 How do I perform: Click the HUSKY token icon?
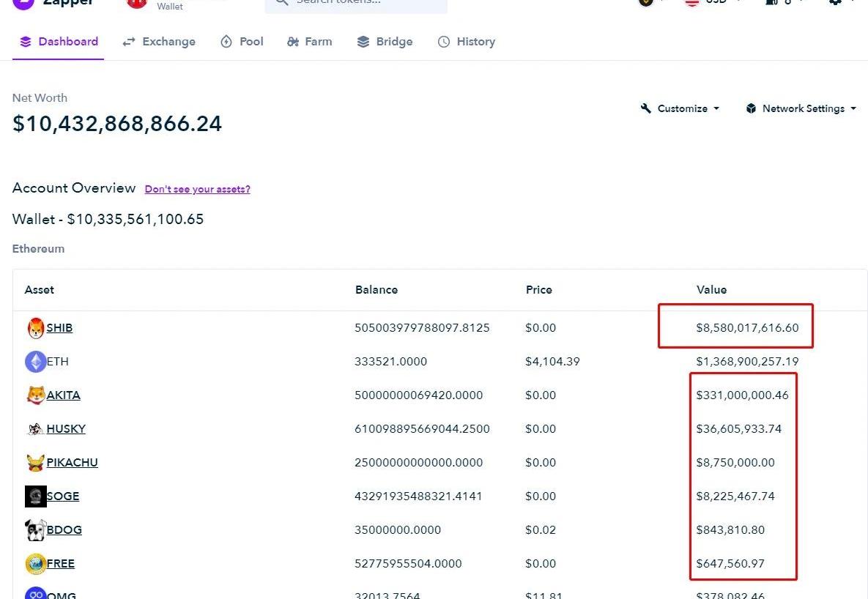pos(35,429)
